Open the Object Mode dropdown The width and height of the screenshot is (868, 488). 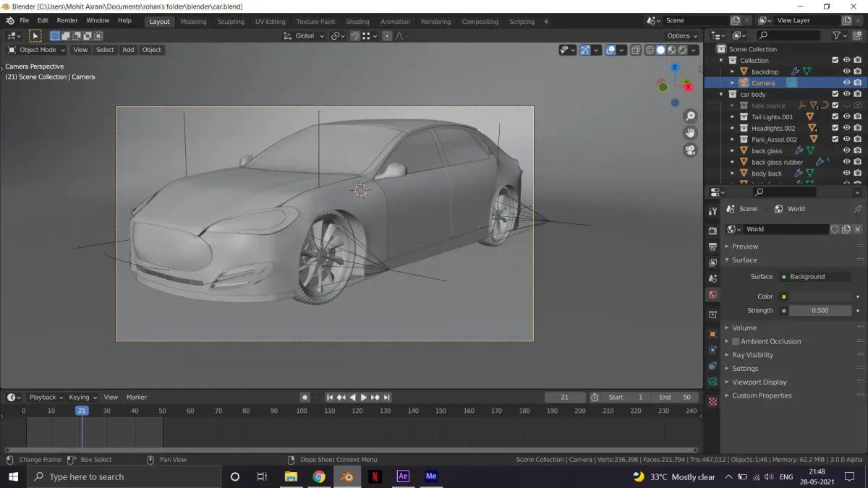click(36, 50)
